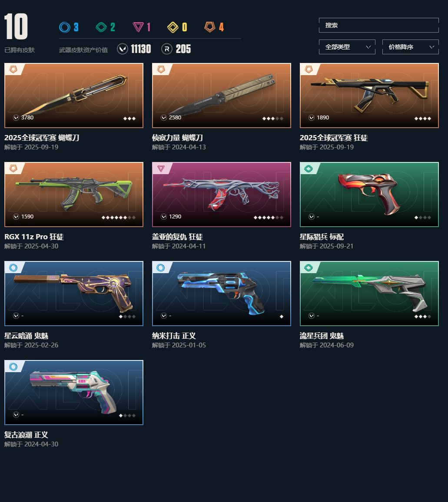
Task: Click the blue Select tier icon in header
Action: [x=64, y=27]
